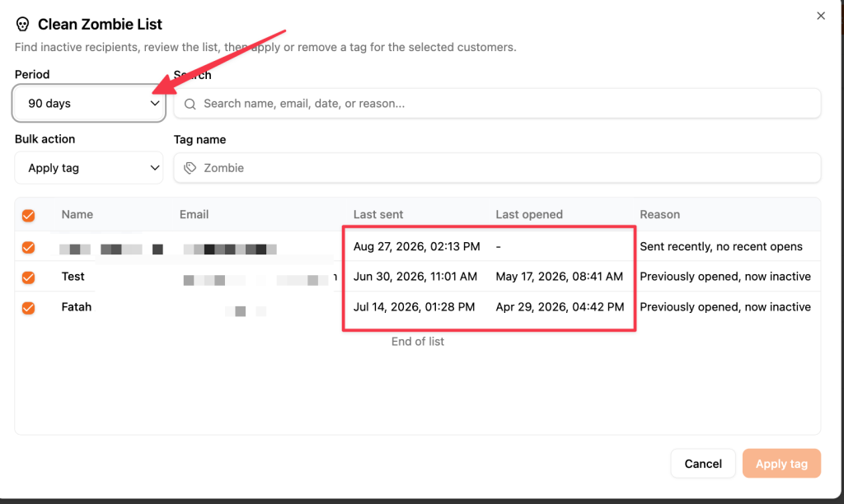Click the tag icon in Tag name field
This screenshot has height=504, width=844.
click(x=190, y=168)
